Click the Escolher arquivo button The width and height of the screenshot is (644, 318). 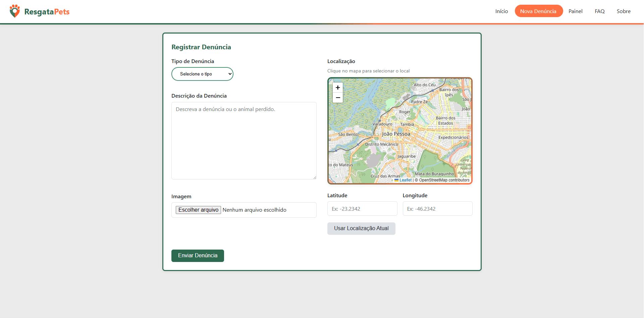[198, 210]
